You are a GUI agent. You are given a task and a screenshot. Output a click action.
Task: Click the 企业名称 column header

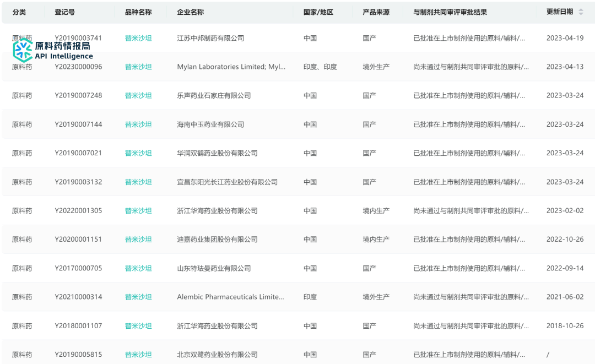pos(190,12)
